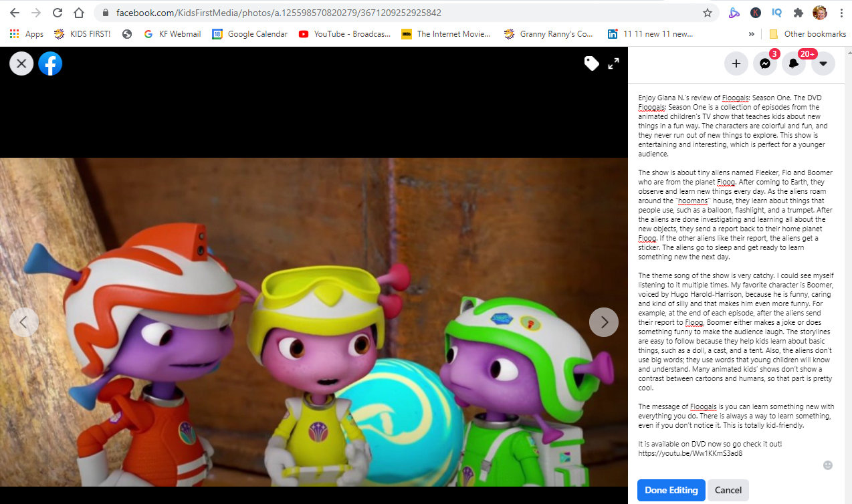Open Messenger with 3 unread
852x504 pixels.
[x=765, y=64]
